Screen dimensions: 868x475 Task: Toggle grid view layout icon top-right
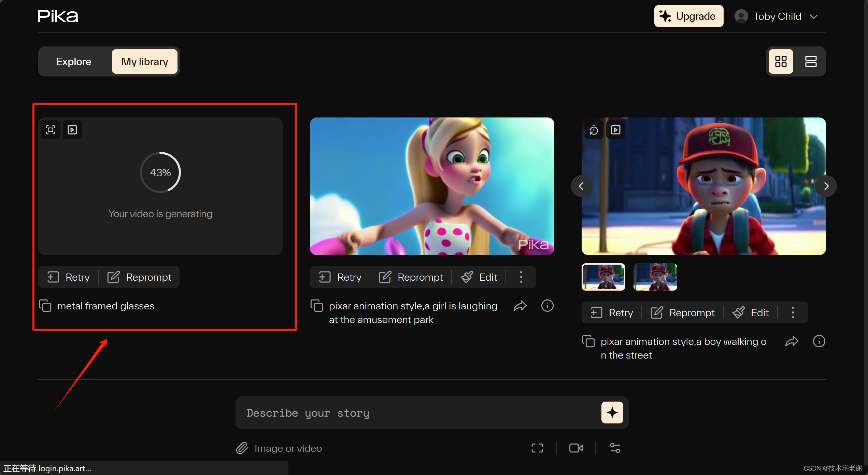[780, 61]
